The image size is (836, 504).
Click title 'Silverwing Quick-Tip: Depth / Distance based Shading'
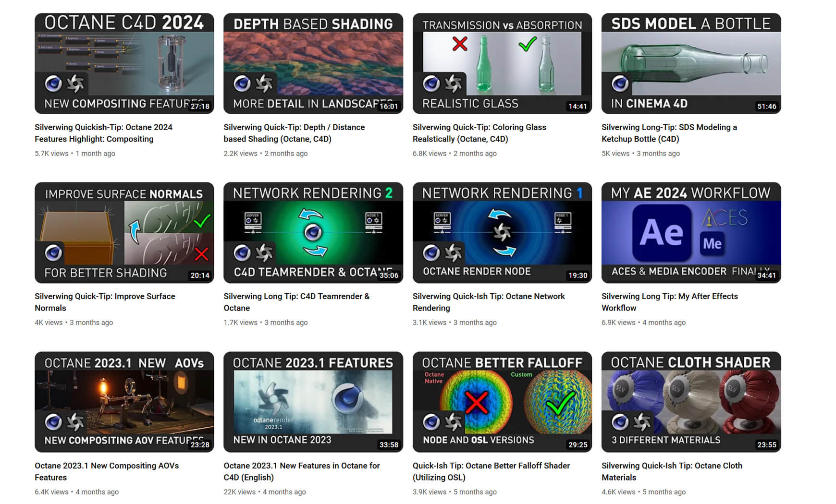294,133
